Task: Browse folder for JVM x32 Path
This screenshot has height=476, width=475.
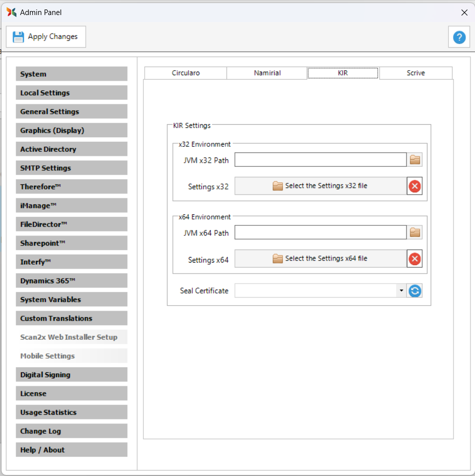Action: click(415, 160)
